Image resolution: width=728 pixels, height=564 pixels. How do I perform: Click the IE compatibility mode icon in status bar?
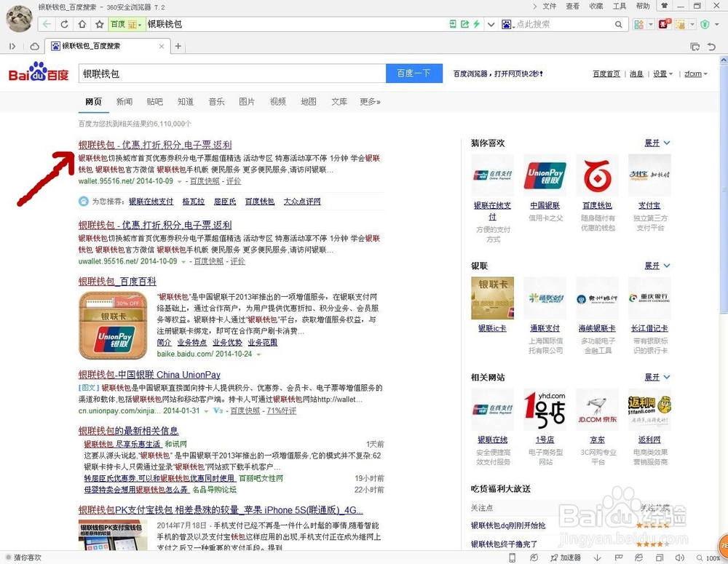639,557
